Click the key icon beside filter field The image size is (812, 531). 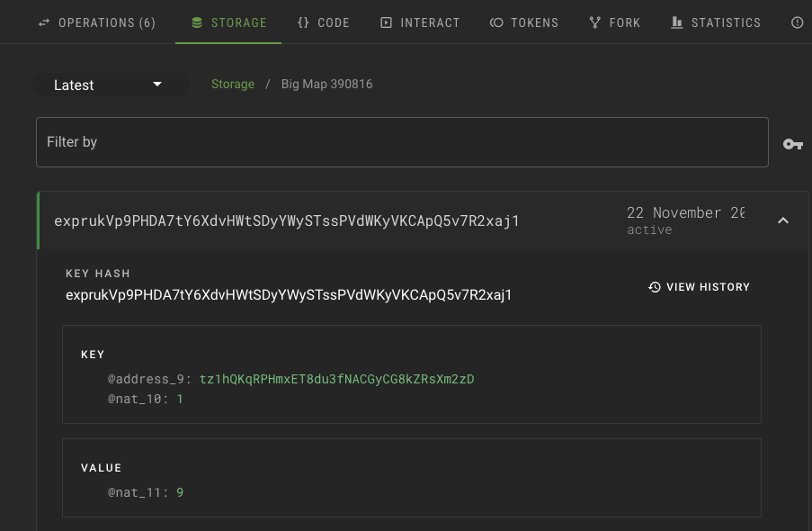point(792,143)
